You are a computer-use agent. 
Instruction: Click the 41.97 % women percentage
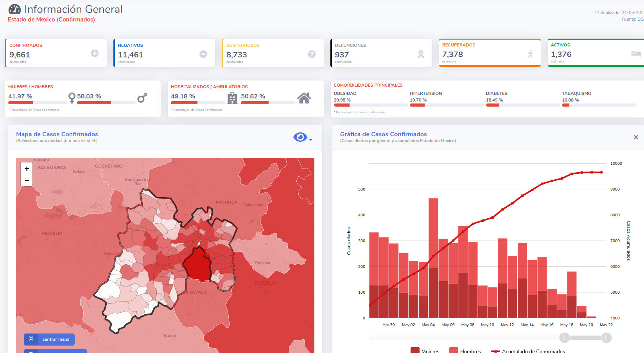[x=20, y=96]
